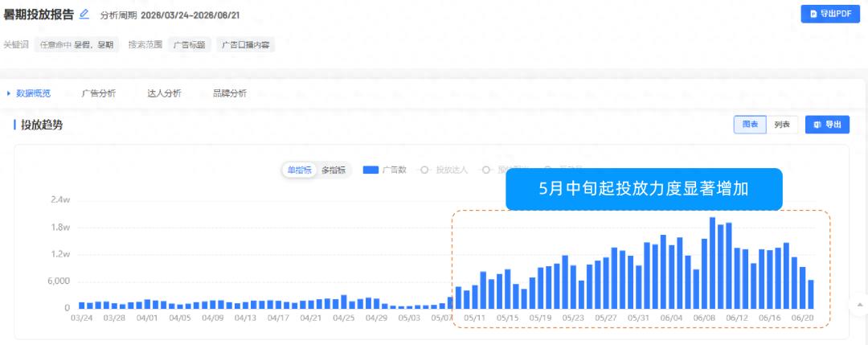The height and width of the screenshot is (345, 868).
Task: Click the y-axis label 2.4w
Action: 60,200
